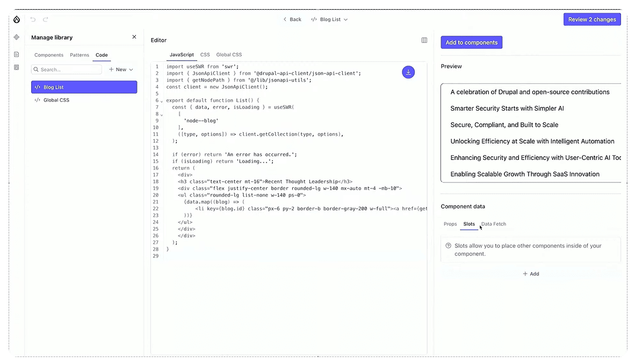Click the panel layout icon in Editor header
The width and height of the screenshot is (635, 364).
point(424,40)
